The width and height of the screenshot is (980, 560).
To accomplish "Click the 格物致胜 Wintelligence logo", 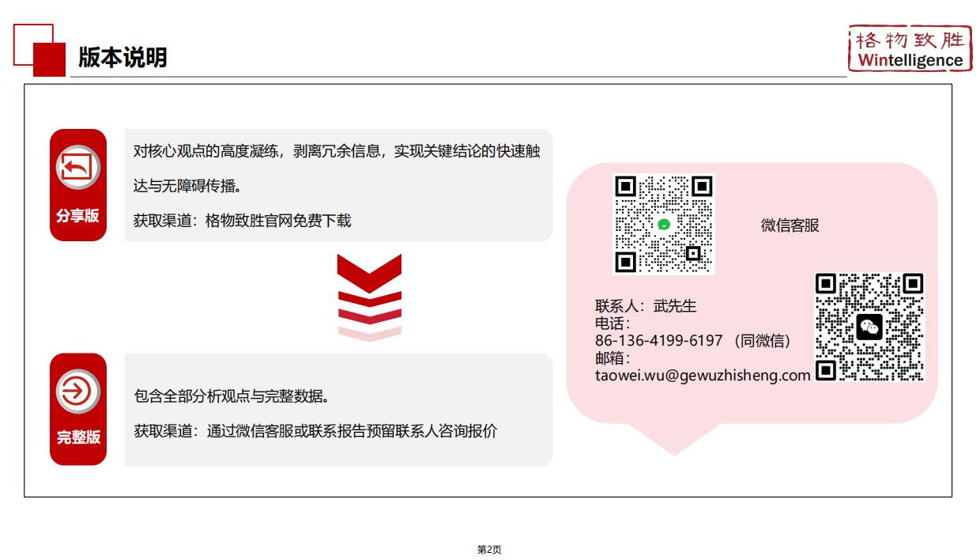I will click(910, 49).
